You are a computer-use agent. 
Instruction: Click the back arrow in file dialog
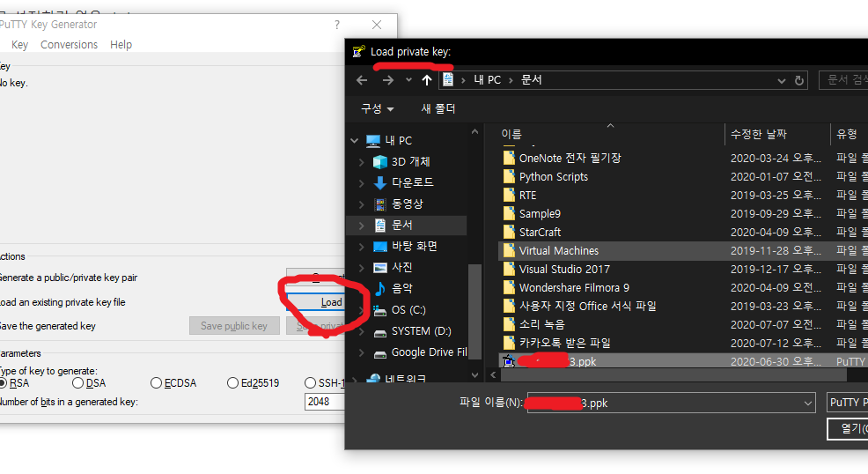coord(362,80)
